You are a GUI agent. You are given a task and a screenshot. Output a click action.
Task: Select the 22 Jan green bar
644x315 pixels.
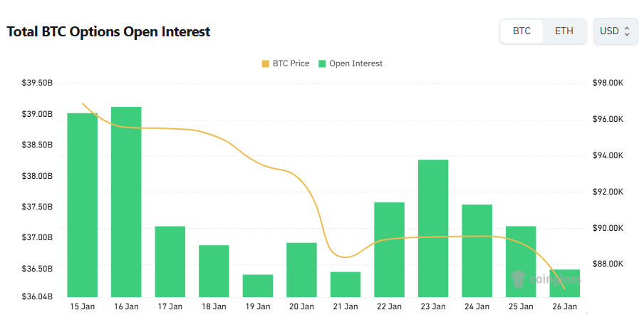click(390, 249)
